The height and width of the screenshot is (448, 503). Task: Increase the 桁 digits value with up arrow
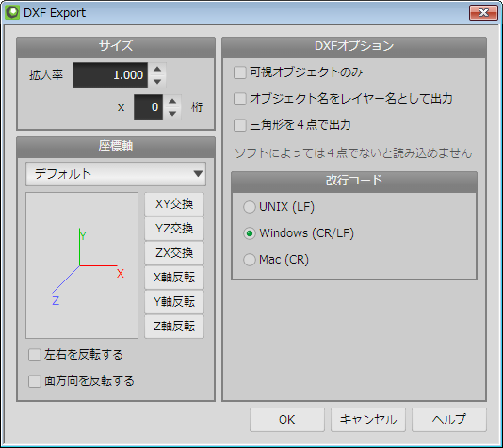coord(172,101)
